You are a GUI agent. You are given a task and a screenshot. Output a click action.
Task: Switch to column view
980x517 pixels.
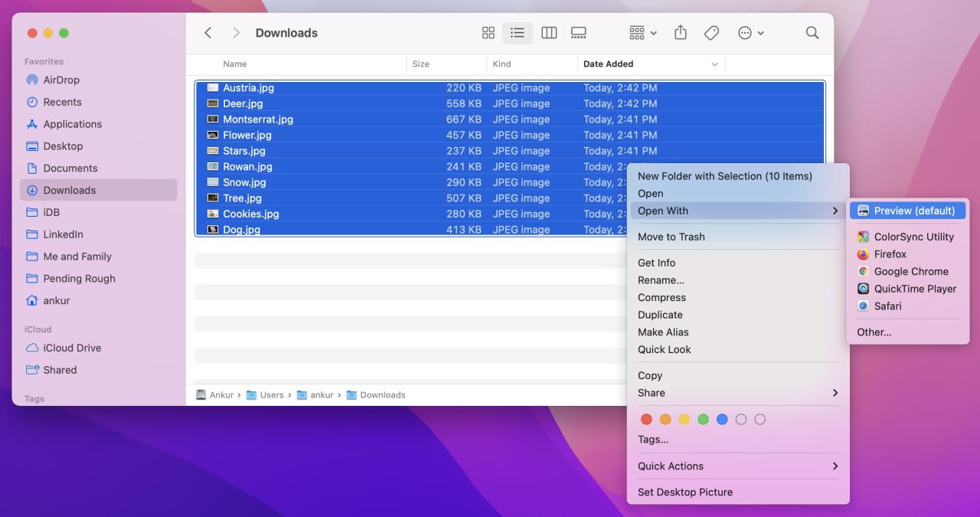(549, 32)
